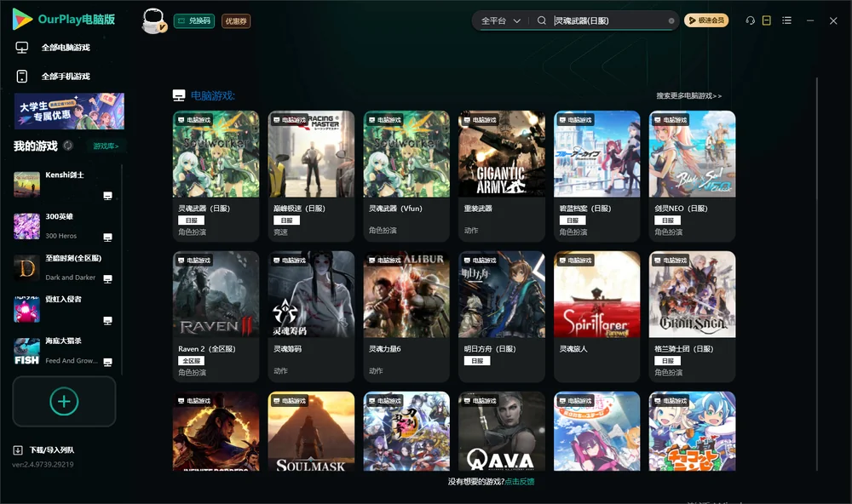Viewport: 852px width, 504px height.
Task: Open 300英雄 from my games
Action: (x=64, y=226)
